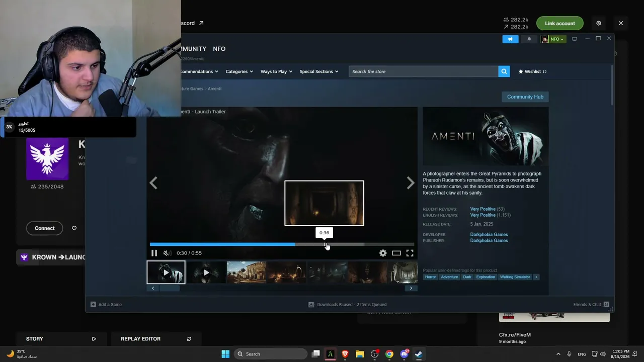Enter fullscreen for the trailer

[410, 253]
